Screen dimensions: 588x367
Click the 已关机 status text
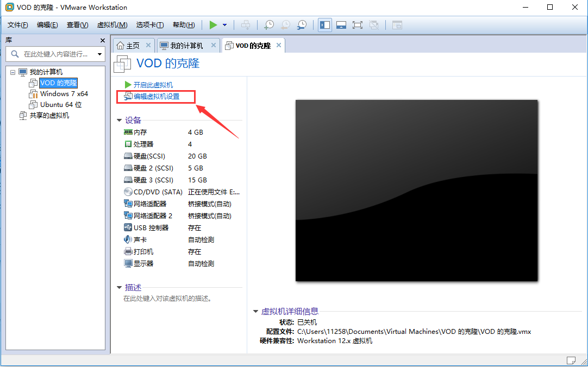(x=307, y=322)
